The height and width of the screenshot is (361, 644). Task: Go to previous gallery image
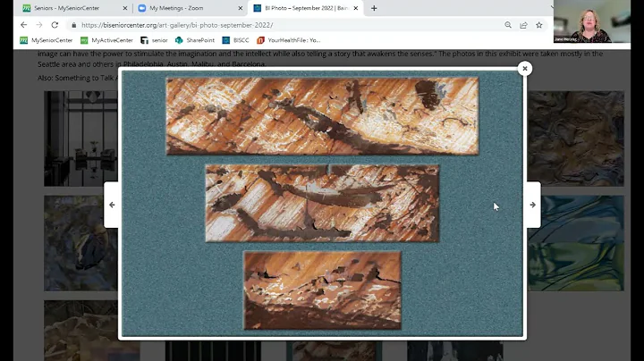click(112, 205)
